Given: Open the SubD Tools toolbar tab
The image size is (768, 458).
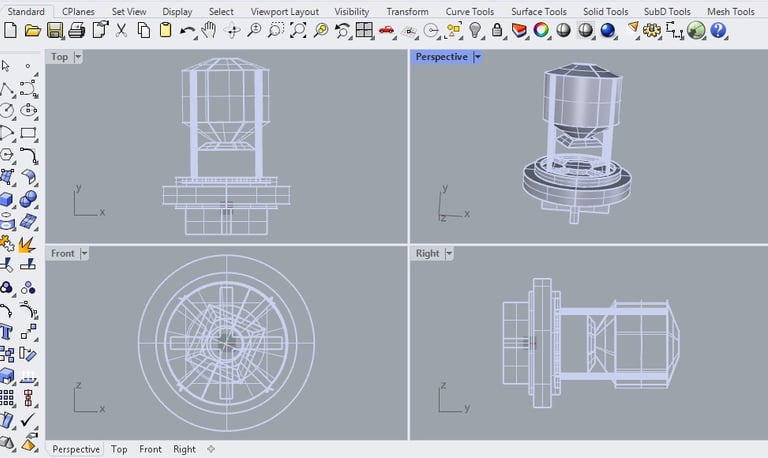Looking at the screenshot, I should point(667,11).
